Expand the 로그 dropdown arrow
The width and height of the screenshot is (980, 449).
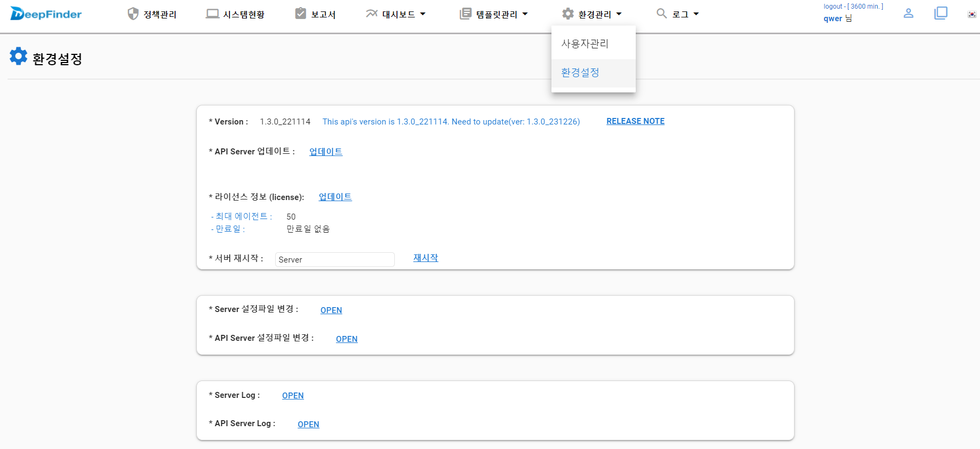tap(696, 14)
